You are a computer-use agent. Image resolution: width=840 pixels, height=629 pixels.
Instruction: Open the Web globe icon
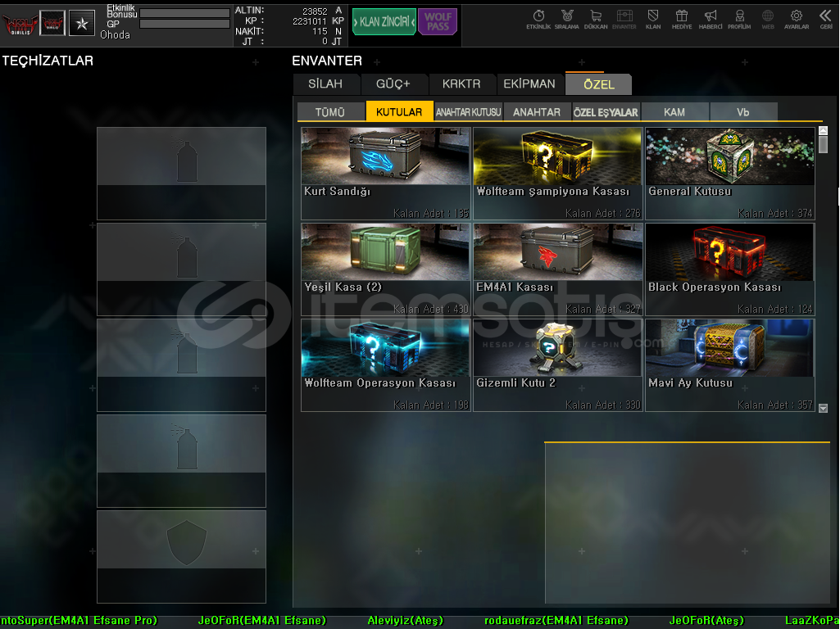pyautogui.click(x=768, y=20)
